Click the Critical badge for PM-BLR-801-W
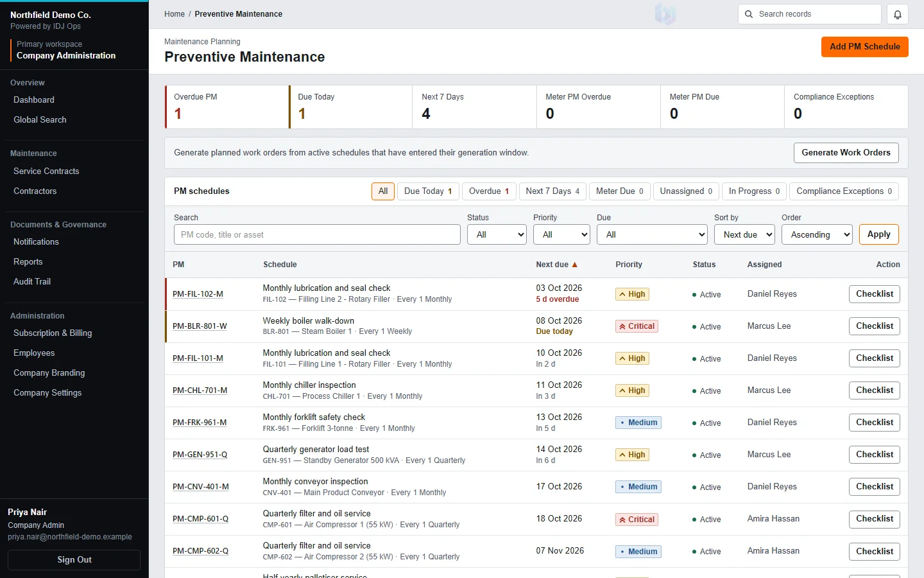Image resolution: width=924 pixels, height=578 pixels. click(x=637, y=326)
